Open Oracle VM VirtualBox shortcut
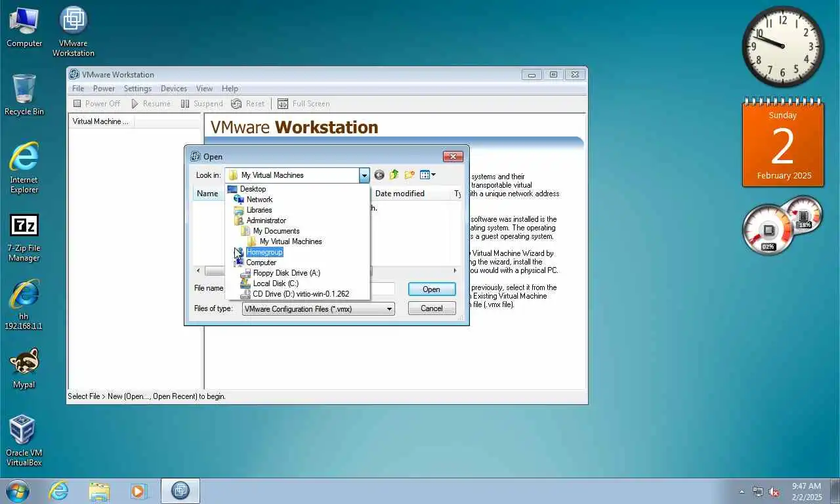 [24, 441]
